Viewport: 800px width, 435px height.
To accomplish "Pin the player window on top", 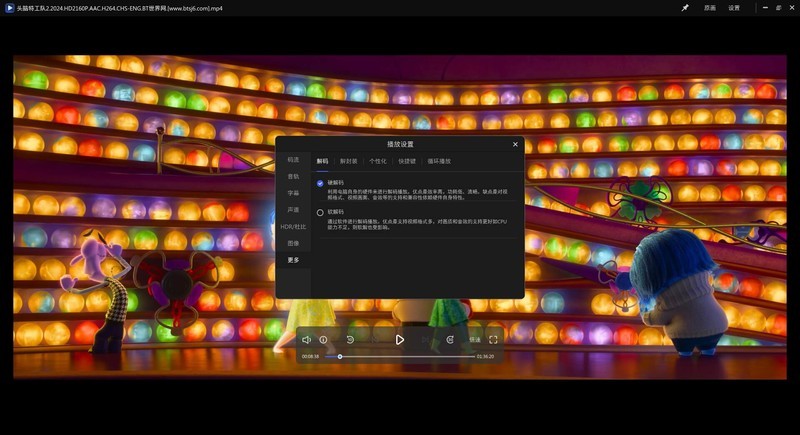I will pyautogui.click(x=685, y=8).
